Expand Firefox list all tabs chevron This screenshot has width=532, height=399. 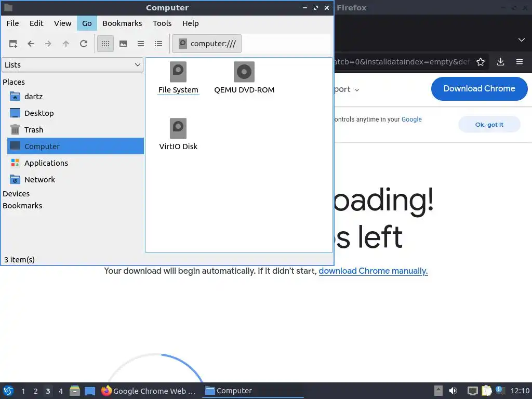[522, 39]
